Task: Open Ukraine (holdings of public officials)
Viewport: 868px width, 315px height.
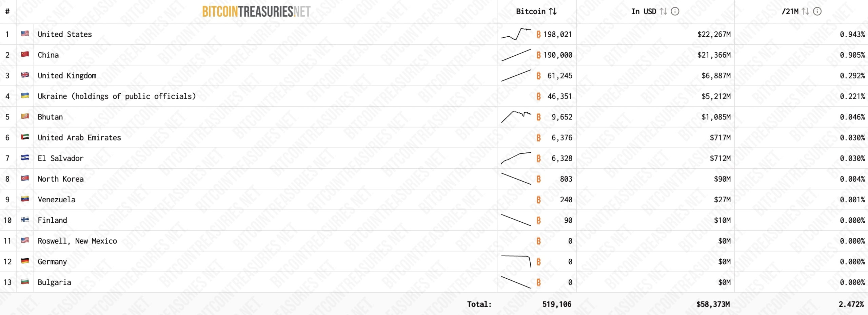Action: click(x=117, y=96)
